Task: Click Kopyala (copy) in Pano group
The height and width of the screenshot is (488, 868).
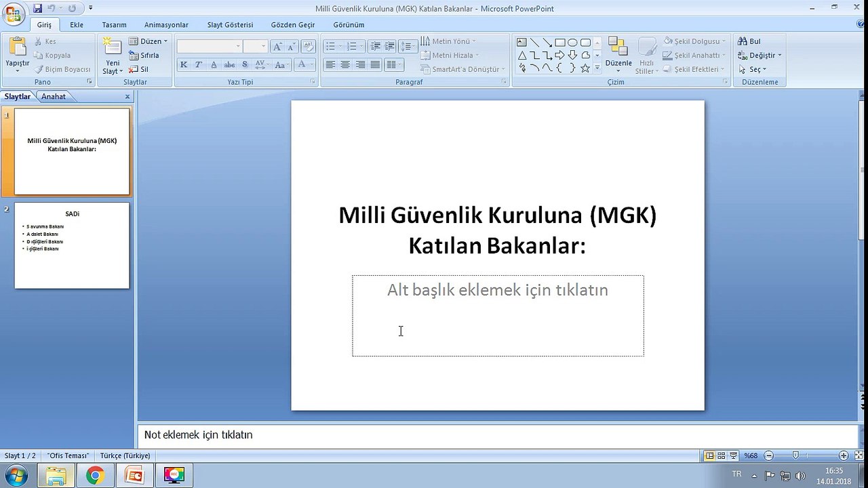Action: 52,56
